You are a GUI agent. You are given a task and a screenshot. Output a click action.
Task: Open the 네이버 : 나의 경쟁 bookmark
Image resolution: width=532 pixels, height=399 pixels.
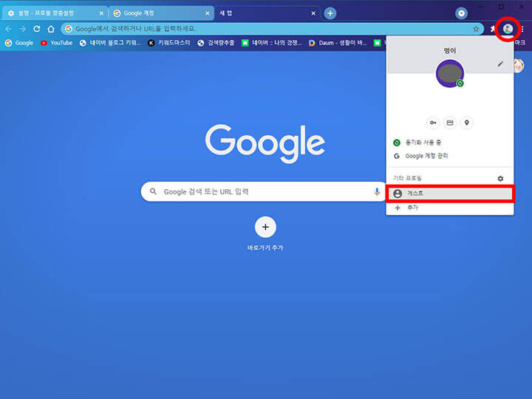[271, 43]
